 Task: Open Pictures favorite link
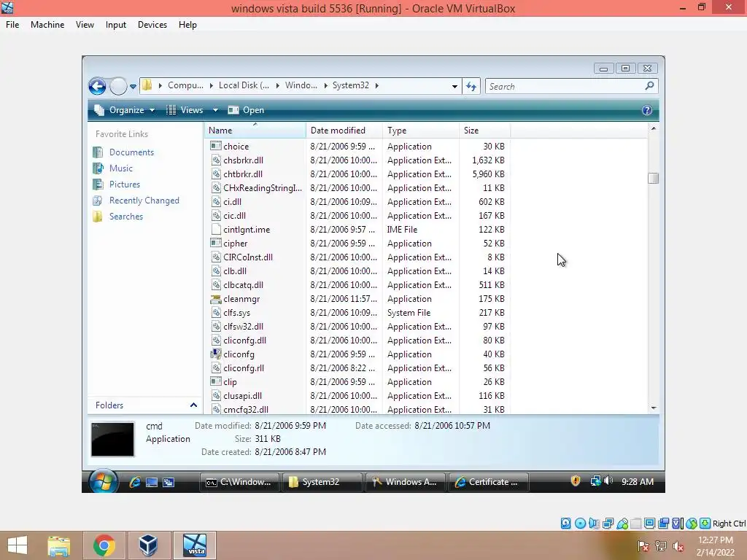pos(125,184)
